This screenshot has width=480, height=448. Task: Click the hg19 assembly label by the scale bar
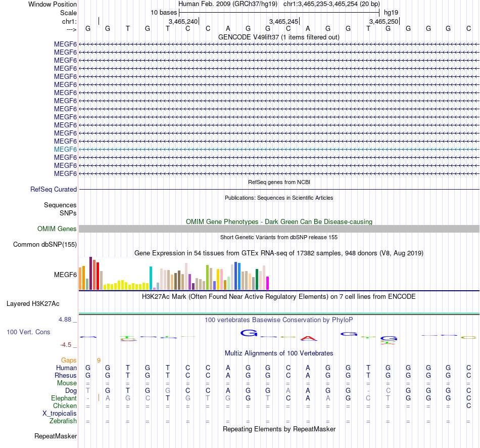(x=391, y=13)
